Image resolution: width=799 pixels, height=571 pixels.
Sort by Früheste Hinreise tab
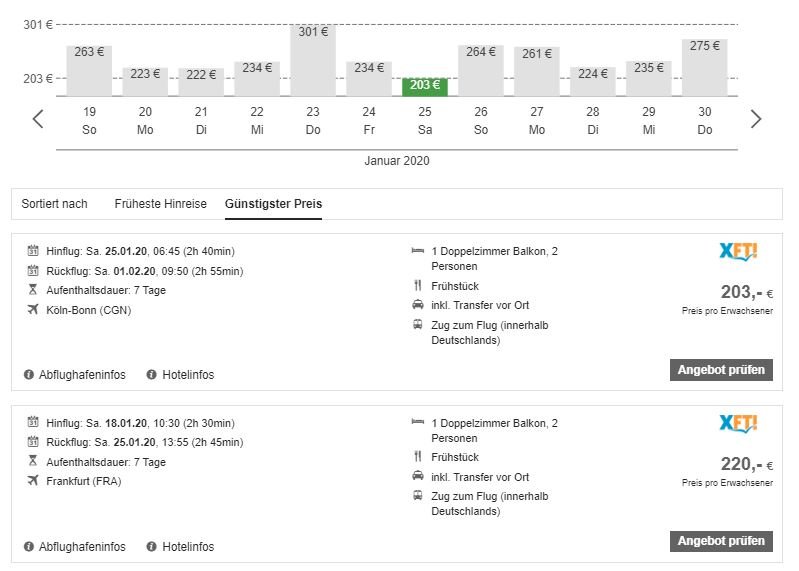pyautogui.click(x=160, y=204)
